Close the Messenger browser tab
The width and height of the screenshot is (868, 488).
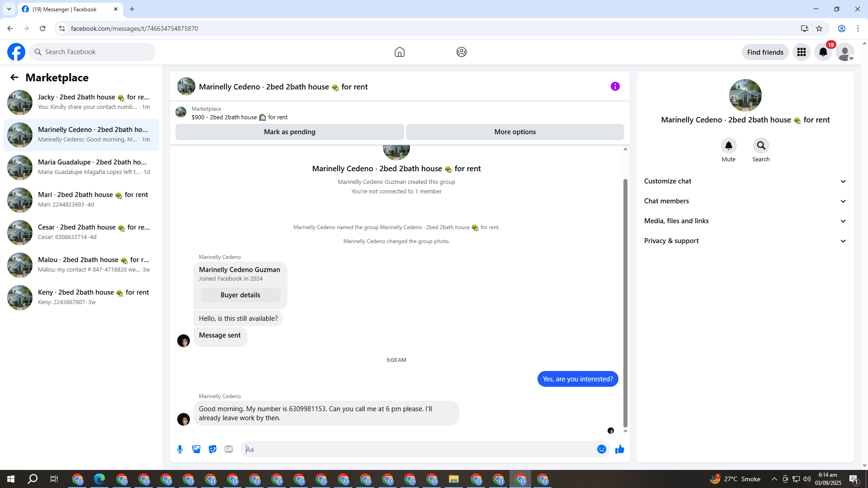[116, 9]
